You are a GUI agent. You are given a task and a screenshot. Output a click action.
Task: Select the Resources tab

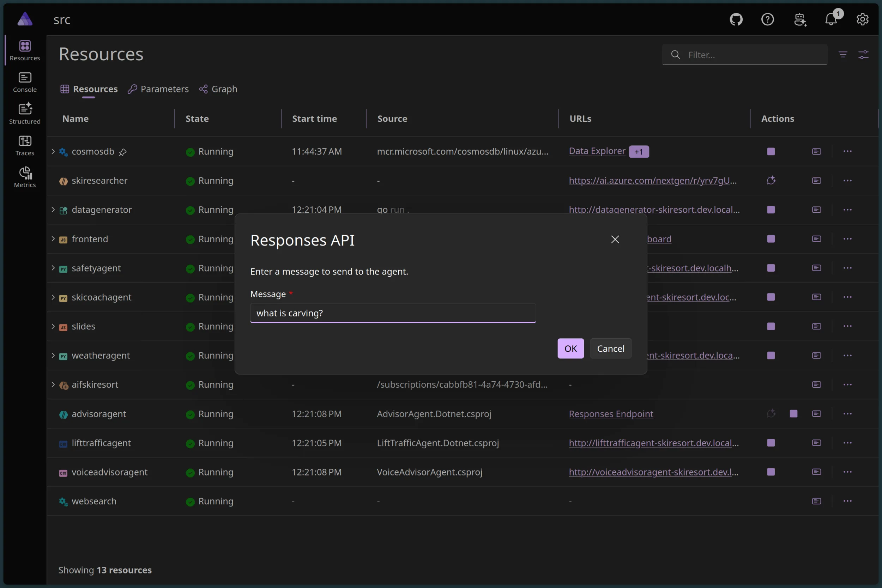(89, 89)
